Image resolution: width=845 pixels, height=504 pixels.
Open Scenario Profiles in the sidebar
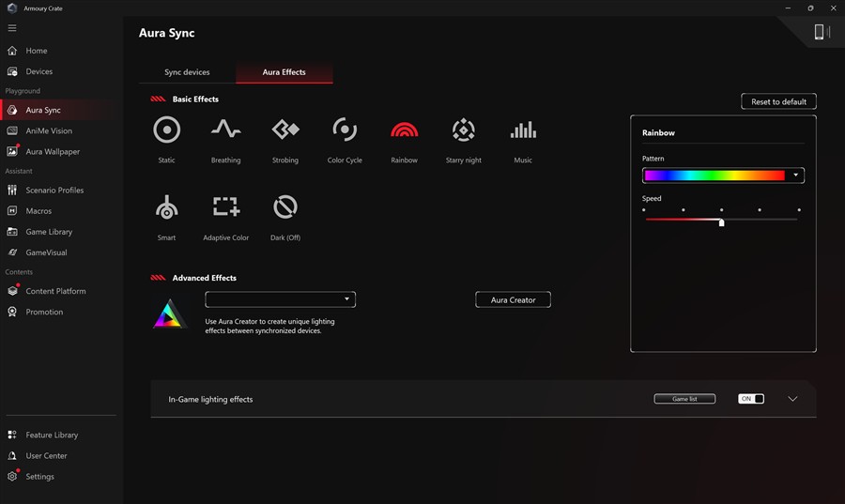coord(54,191)
